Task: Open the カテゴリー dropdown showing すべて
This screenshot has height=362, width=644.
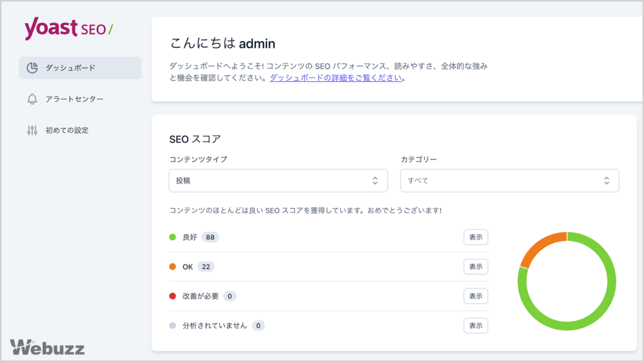Action: pos(509,180)
